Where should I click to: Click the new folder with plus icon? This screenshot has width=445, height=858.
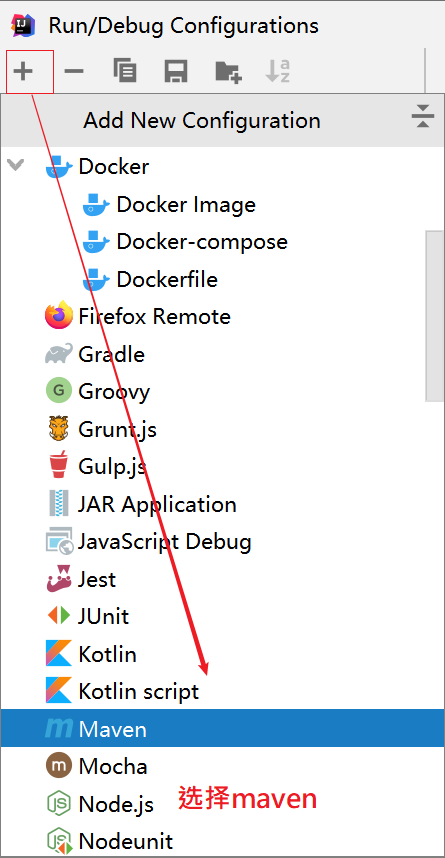point(228,71)
